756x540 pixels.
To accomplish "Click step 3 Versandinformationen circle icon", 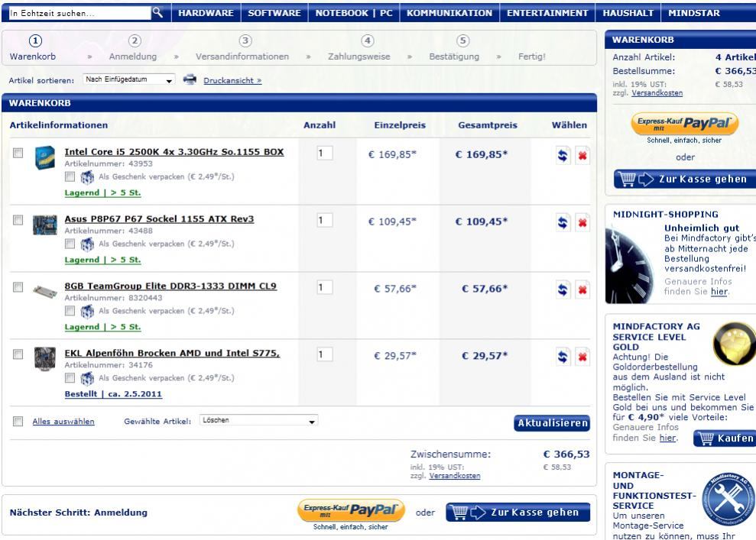I will [245, 41].
